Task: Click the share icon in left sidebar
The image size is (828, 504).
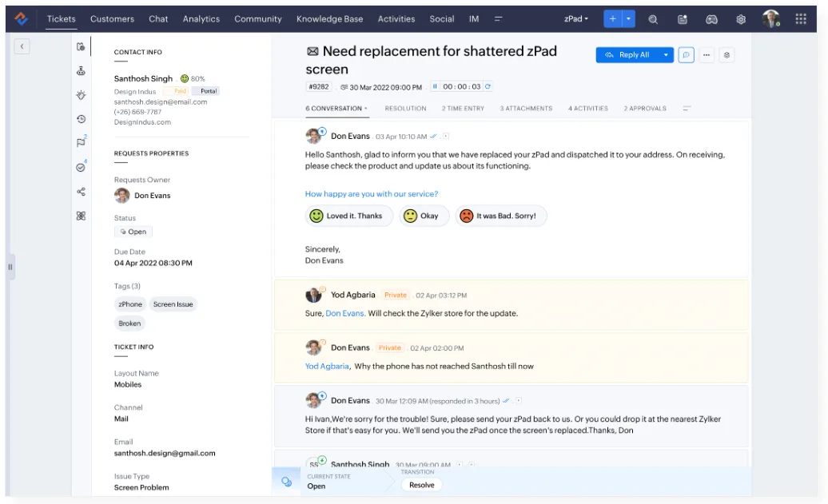Action: pos(81,192)
